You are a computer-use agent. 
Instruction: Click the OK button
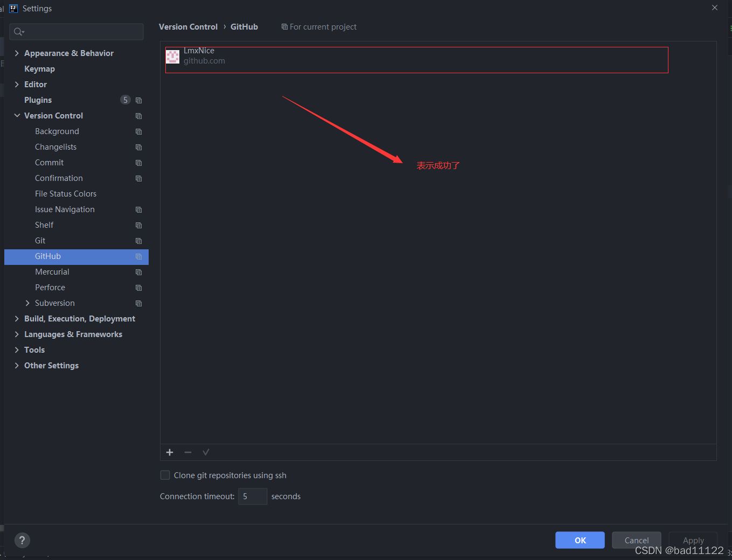(580, 540)
